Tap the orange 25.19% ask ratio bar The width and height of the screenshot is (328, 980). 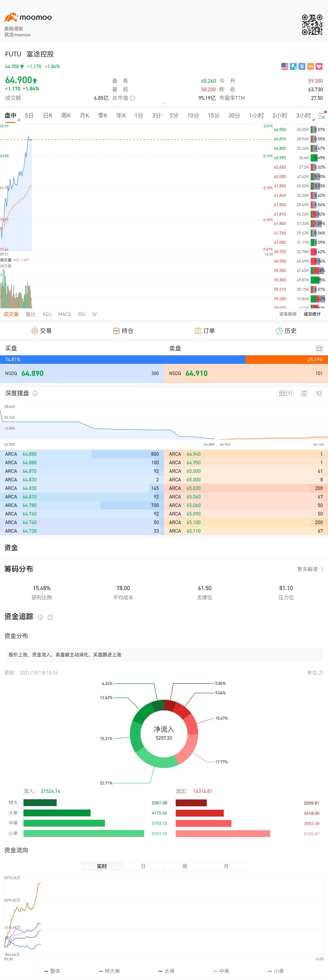pos(287,359)
